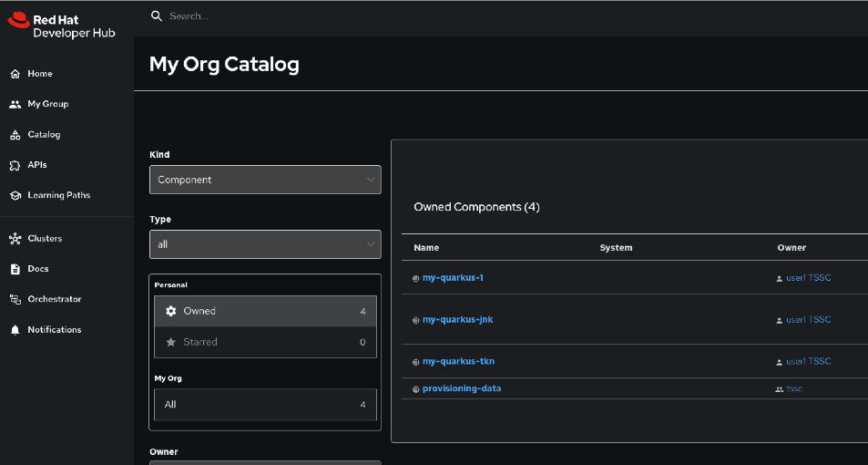Screen dimensions: 868x465
Task: Click the Owned Components (4) heading
Action: click(476, 207)
